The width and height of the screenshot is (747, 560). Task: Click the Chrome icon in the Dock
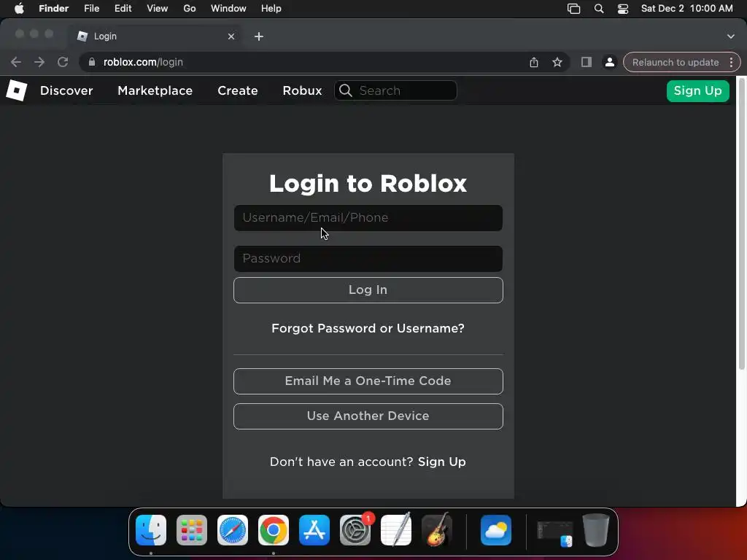pos(274,530)
